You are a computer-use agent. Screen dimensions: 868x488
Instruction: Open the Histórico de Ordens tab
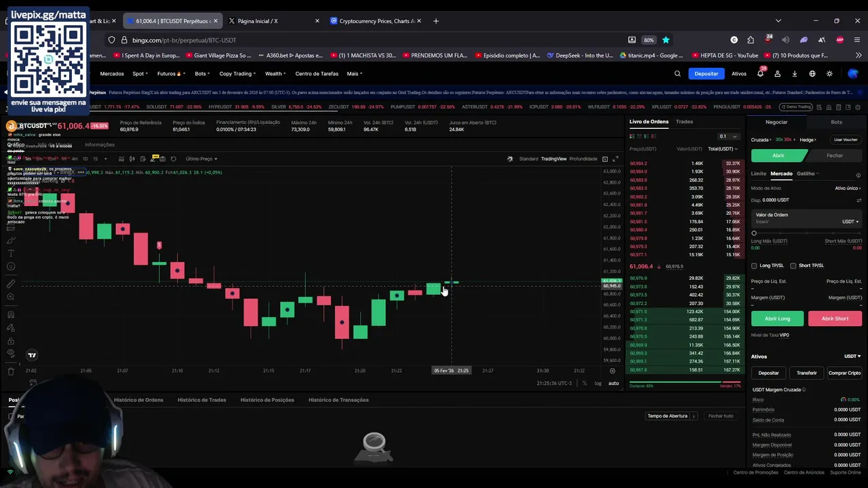point(138,400)
